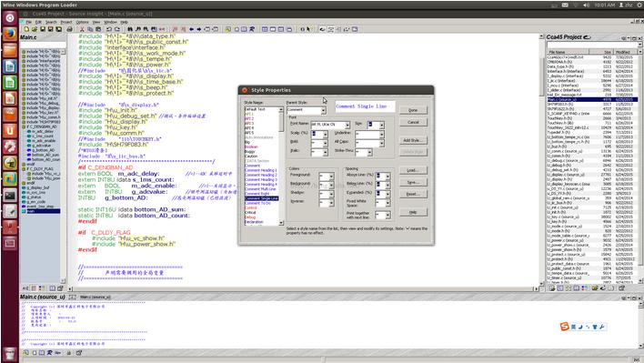
Task: Click the Style Name list scroll-up arrow
Action: (x=281, y=109)
